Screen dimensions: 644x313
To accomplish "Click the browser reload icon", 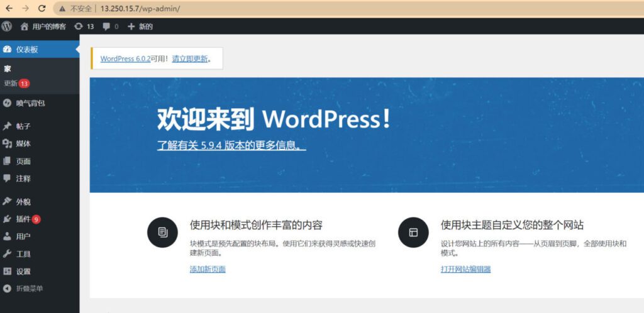I will click(x=42, y=8).
